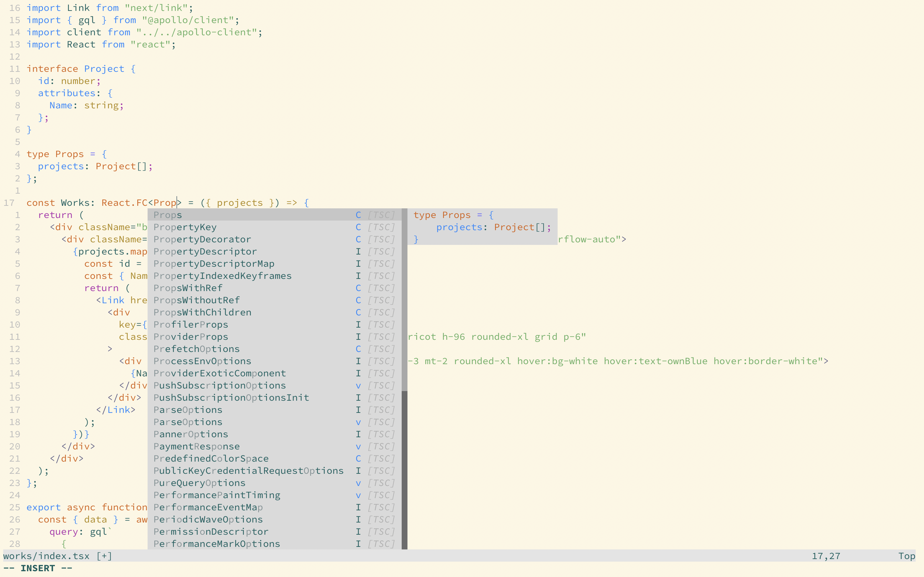
Task: Select the PropsWithChildren completion entry
Action: point(202,312)
